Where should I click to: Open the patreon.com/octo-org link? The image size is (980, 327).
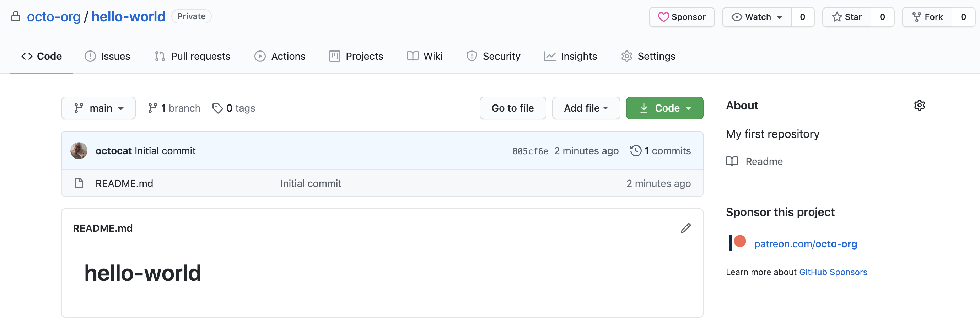806,243
